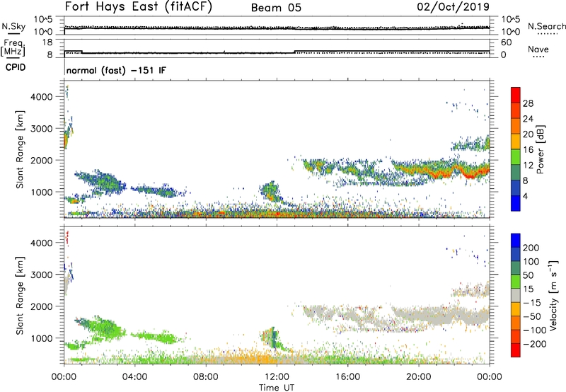Click 'Slant Range [km]' label of power panel

20,149
